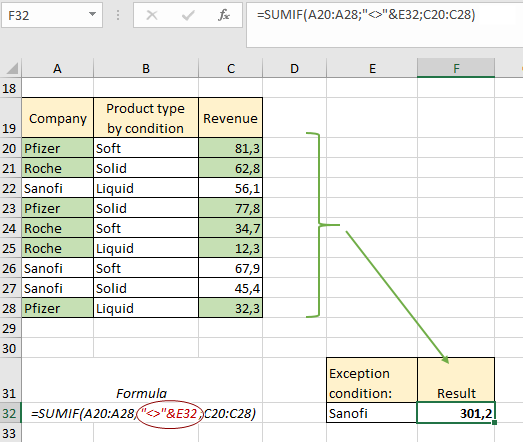
Task: Click the Company header cell
Action: coord(58,118)
